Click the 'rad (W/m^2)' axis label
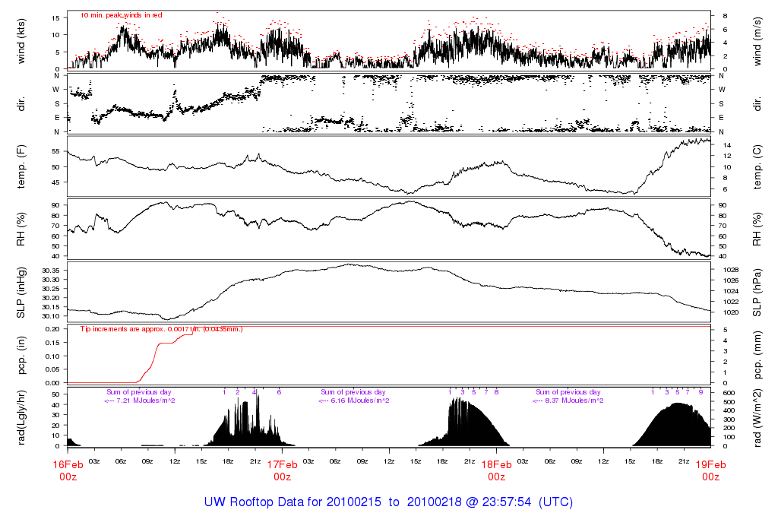778x532 pixels. point(757,417)
